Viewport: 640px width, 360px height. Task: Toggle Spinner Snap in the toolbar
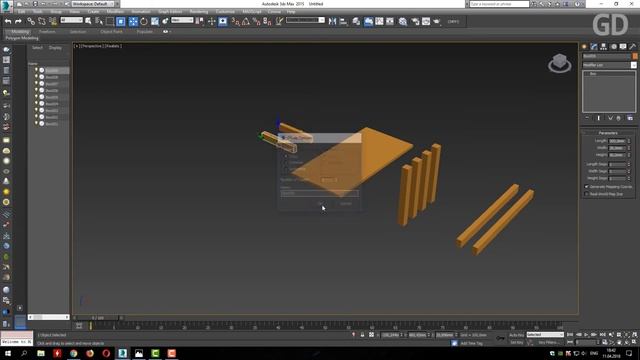(x=267, y=21)
